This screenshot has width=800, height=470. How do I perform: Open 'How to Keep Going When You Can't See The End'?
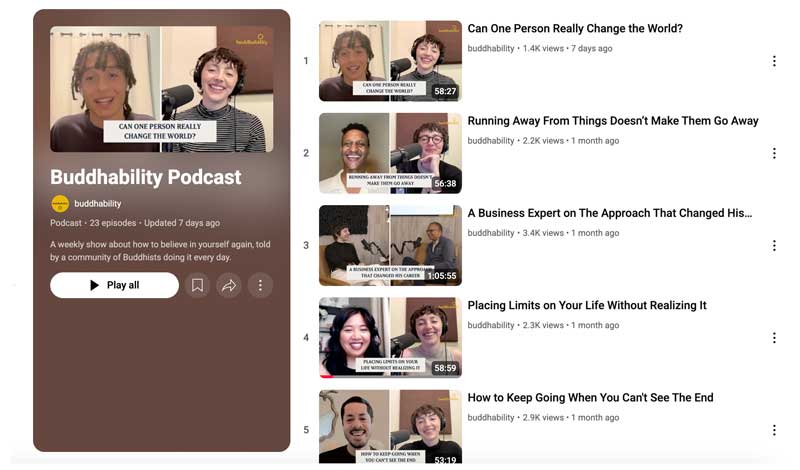(590, 398)
